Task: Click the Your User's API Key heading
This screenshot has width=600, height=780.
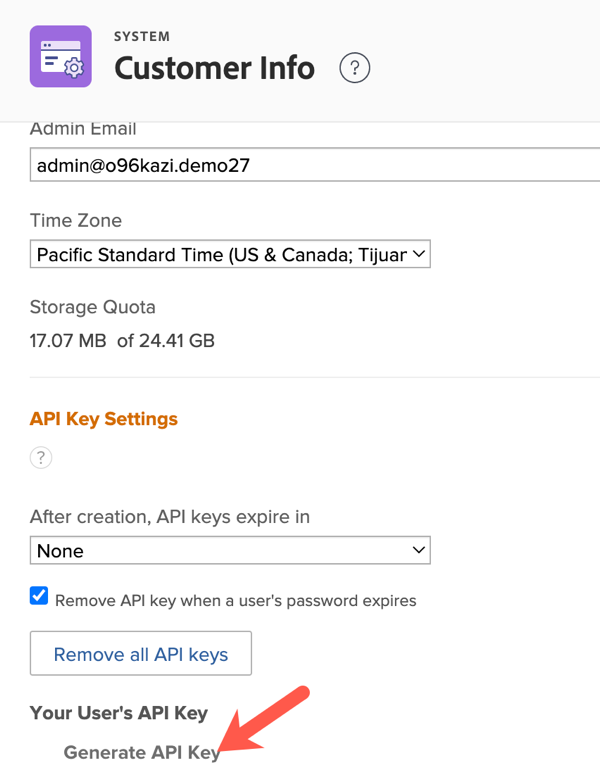Action: coord(118,713)
